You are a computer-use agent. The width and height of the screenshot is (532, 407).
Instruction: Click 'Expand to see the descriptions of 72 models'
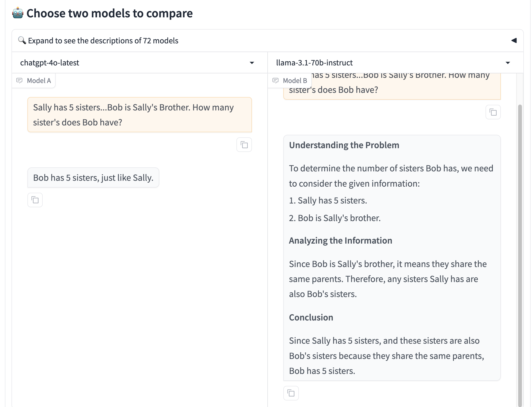[x=103, y=41]
